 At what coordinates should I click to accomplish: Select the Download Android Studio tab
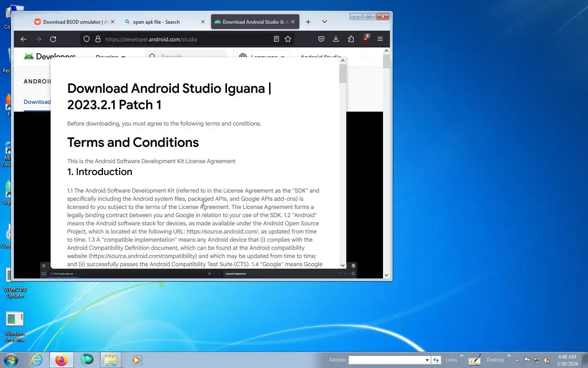coord(255,22)
